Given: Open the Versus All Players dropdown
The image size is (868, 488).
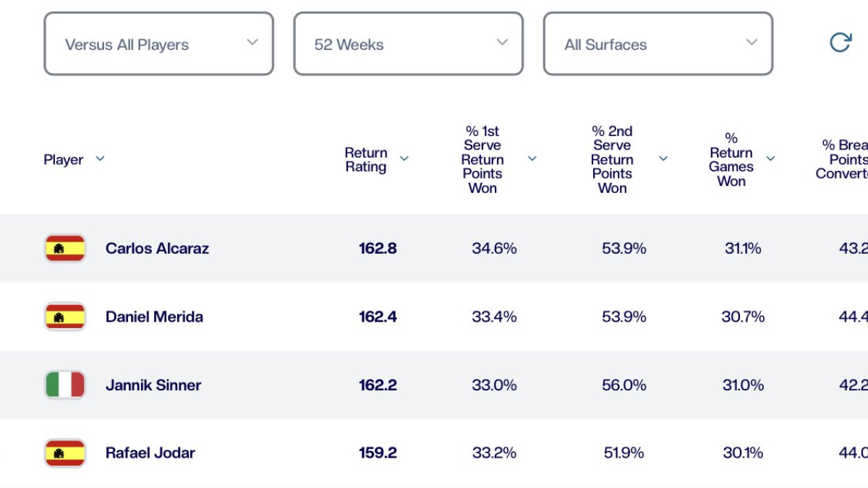Looking at the screenshot, I should coord(158,43).
